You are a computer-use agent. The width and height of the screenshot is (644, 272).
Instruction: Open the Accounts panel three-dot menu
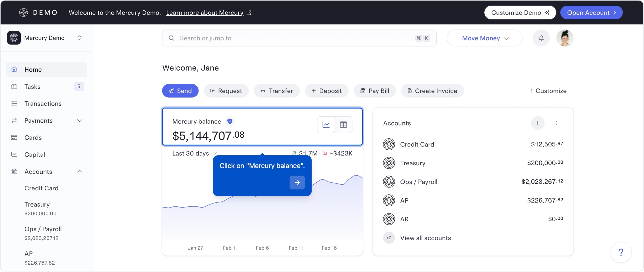click(x=556, y=123)
